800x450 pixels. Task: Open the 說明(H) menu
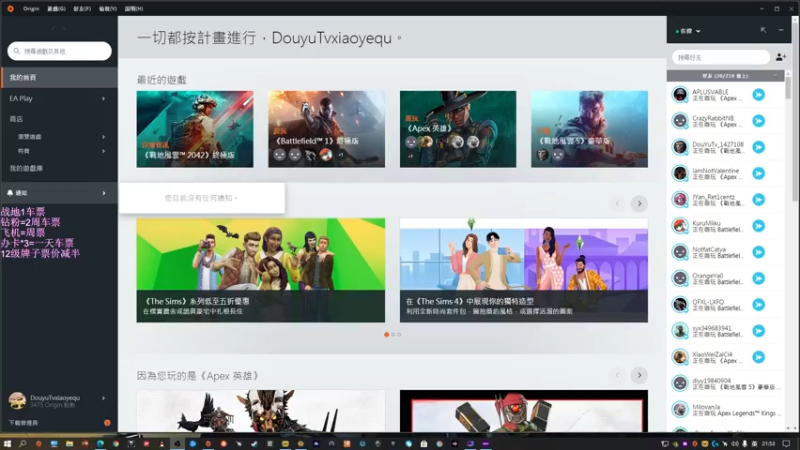tap(134, 9)
